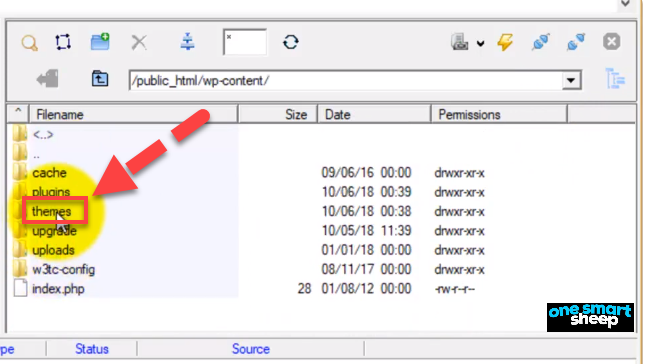Click the gray round close icon

(x=611, y=42)
